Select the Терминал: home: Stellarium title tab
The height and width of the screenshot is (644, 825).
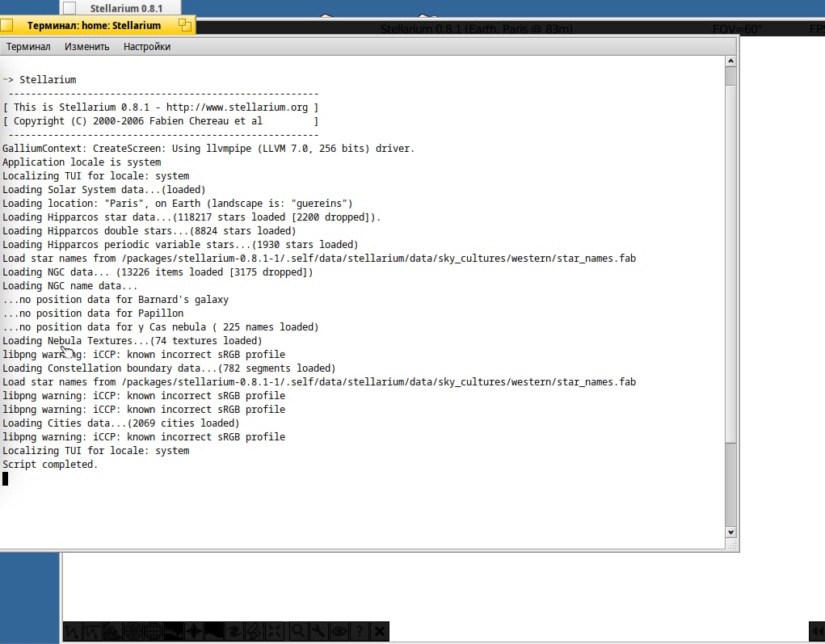pyautogui.click(x=94, y=25)
